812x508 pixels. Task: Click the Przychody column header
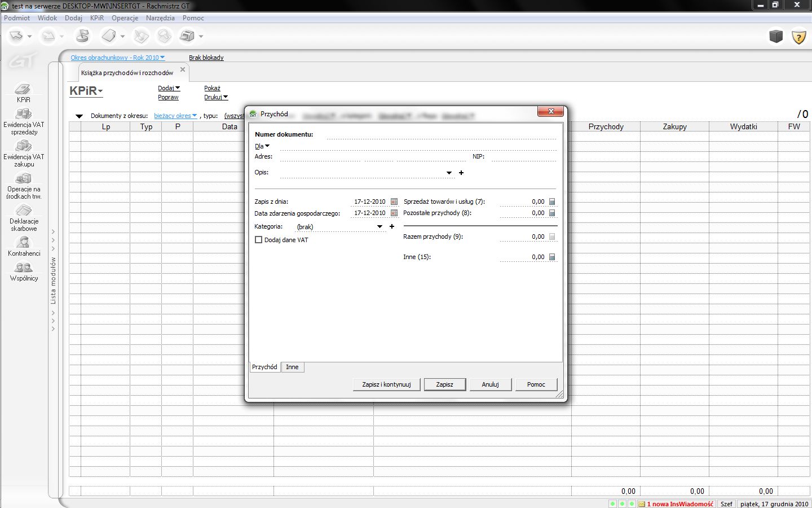pyautogui.click(x=606, y=126)
